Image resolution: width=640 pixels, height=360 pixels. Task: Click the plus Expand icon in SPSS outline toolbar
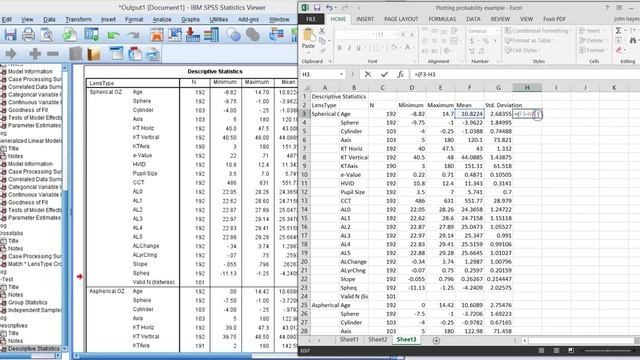35,53
